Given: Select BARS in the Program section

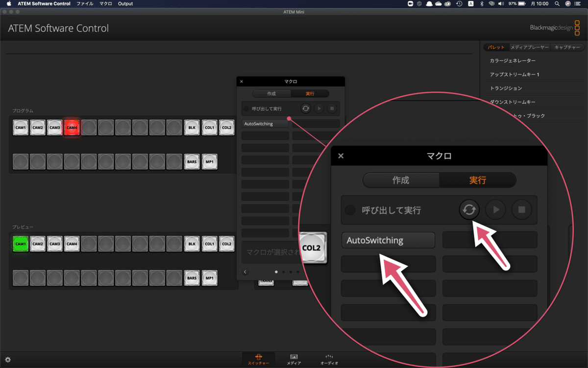Looking at the screenshot, I should 192,161.
